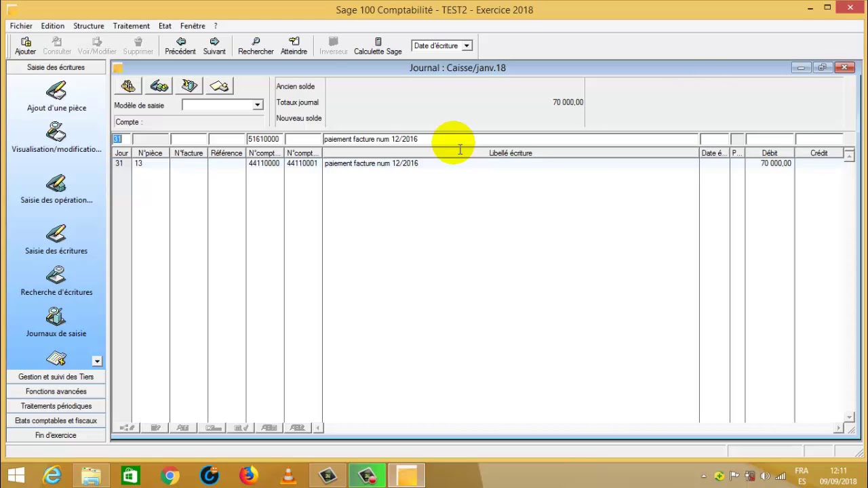Screen dimensions: 868x488
Task: Click the Libellé écriture column header
Action: pyautogui.click(x=511, y=153)
